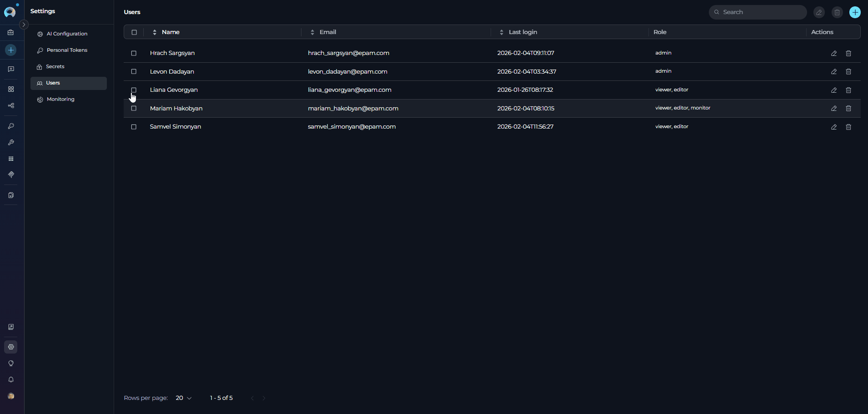Delete user Levon Dadayan via trash icon

pos(848,72)
